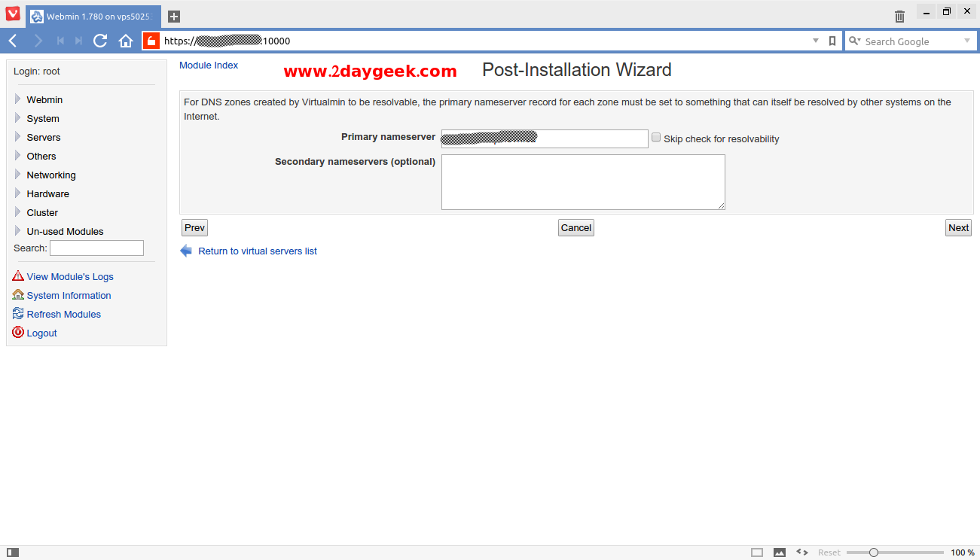Toggle the side panel status bar icon
980x560 pixels.
tap(13, 552)
